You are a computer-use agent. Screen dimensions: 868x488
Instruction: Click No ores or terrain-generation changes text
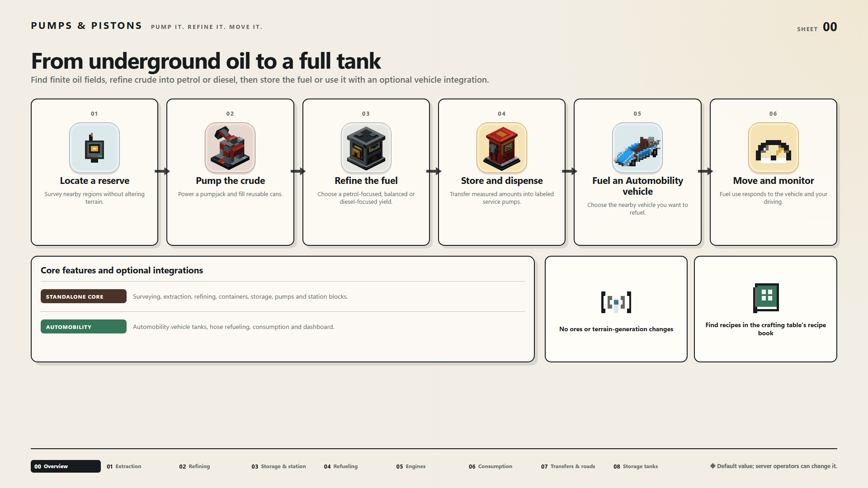(616, 329)
